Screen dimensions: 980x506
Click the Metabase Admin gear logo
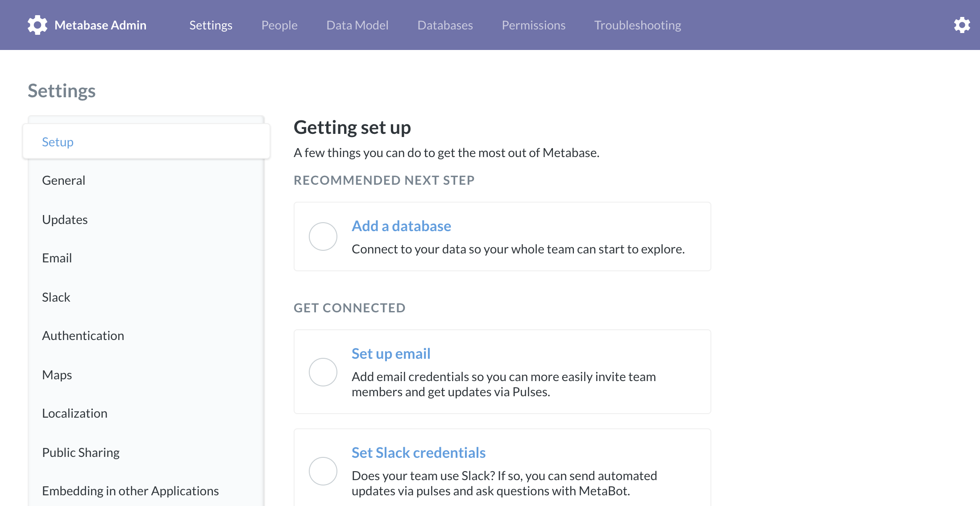tap(37, 25)
